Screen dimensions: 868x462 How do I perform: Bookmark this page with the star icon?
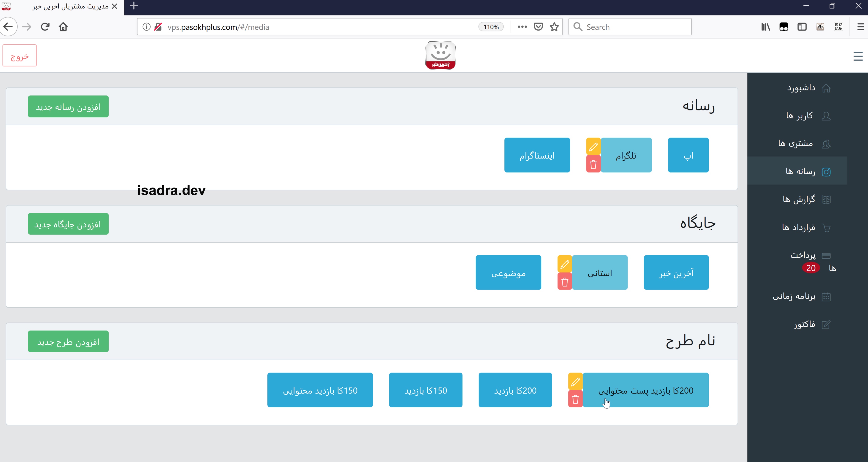coord(554,27)
